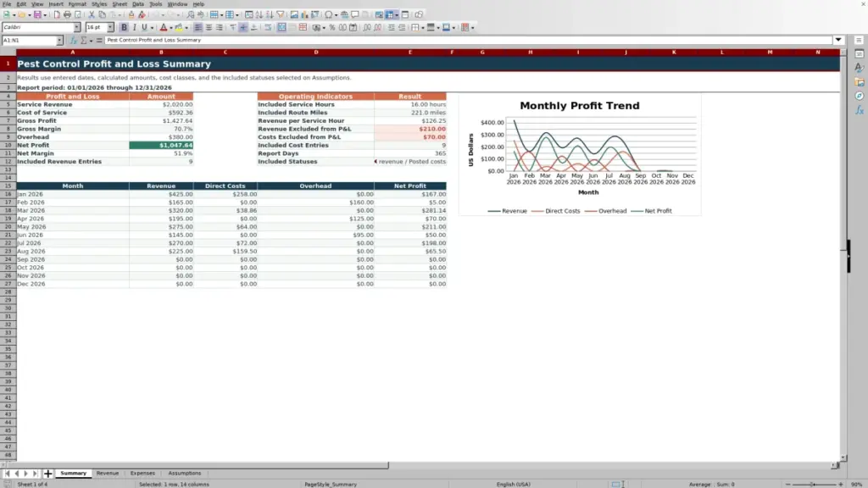Open the Borders dropdown arrow
868x488 pixels.
(x=422, y=28)
